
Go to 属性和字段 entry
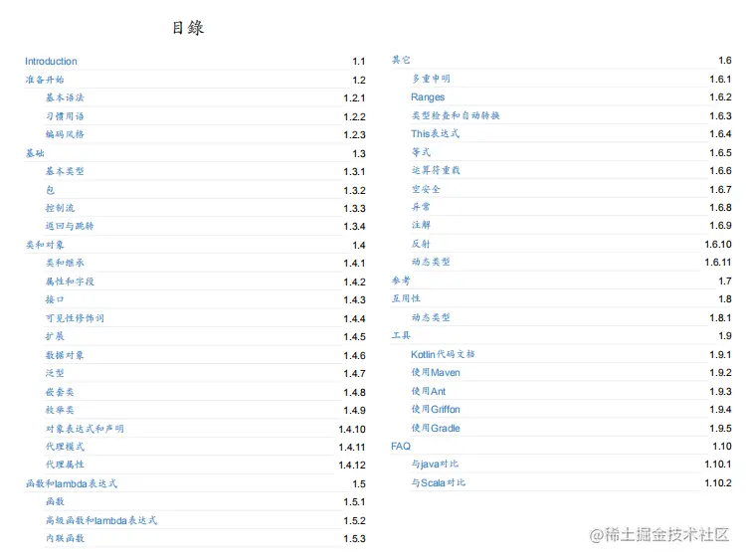pos(70,281)
